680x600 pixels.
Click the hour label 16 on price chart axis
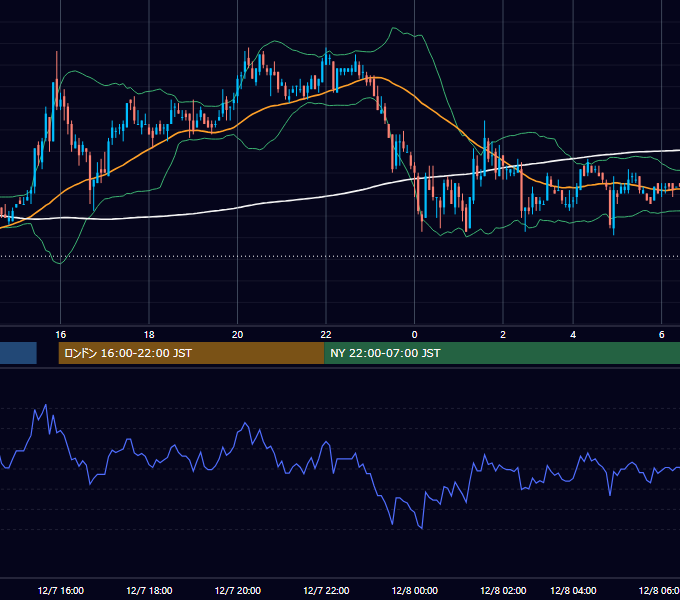tap(61, 335)
